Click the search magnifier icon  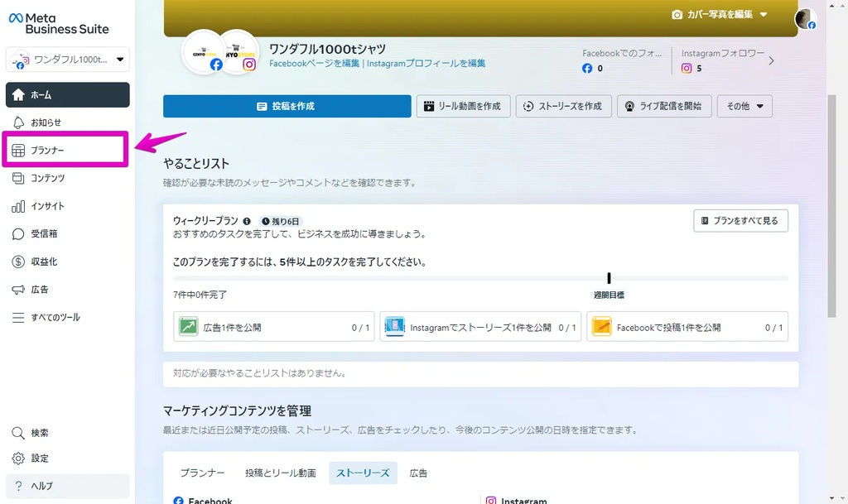pos(18,433)
